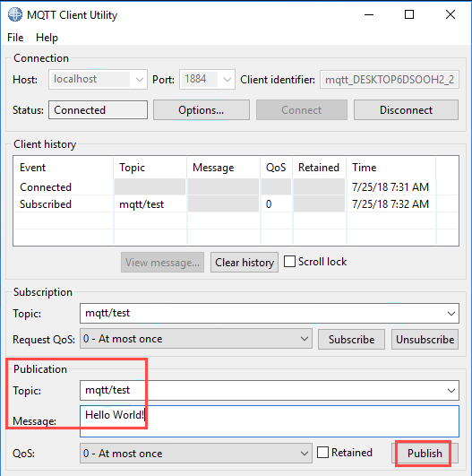472x476 pixels.
Task: Minimize the MQTT Client Utility window
Action: coord(369,14)
